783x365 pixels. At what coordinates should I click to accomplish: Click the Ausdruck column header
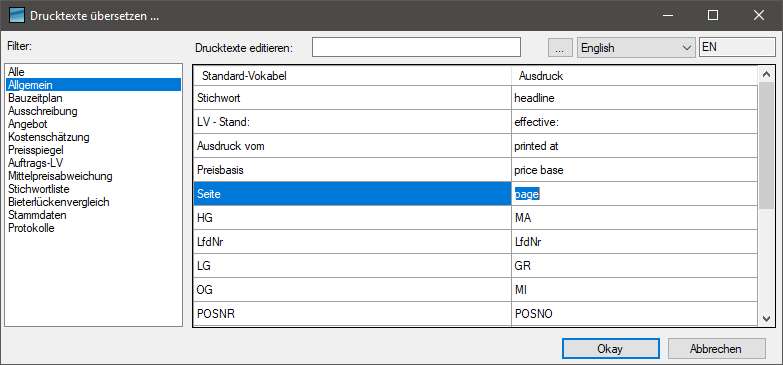coord(635,76)
